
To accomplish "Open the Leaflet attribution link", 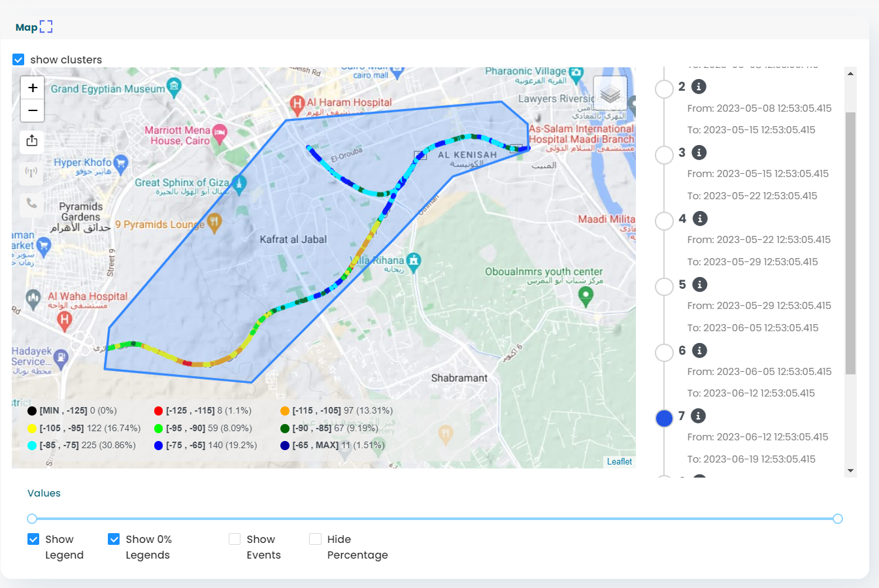I will point(620,461).
